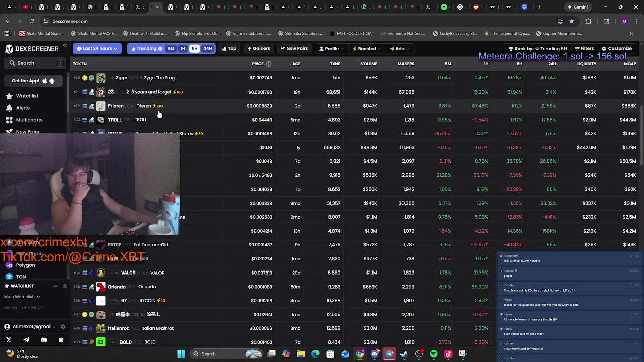Switch theme with the sun icon
Screen dimensions: 644x362
[x=61, y=340]
